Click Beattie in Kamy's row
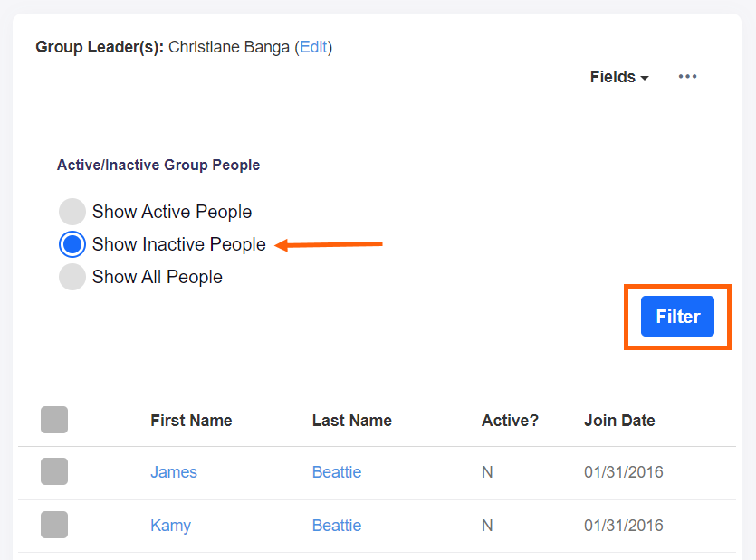The height and width of the screenshot is (560, 756). click(x=336, y=526)
